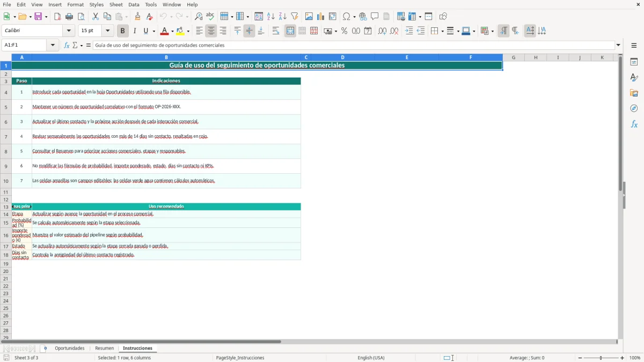Open sidebar Properties panel
Image resolution: width=644 pixels, height=362 pixels.
tap(634, 62)
